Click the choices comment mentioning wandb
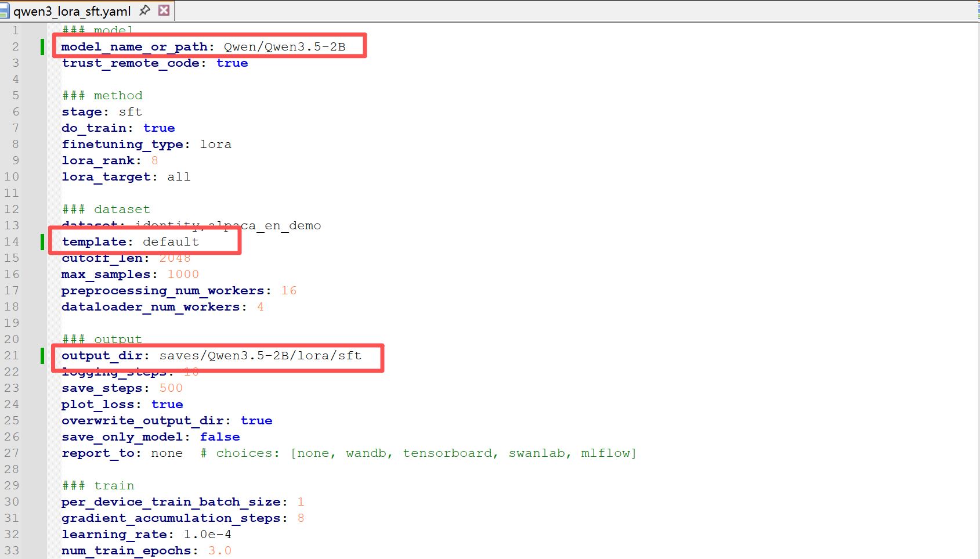This screenshot has height=559, width=980. coord(418,453)
